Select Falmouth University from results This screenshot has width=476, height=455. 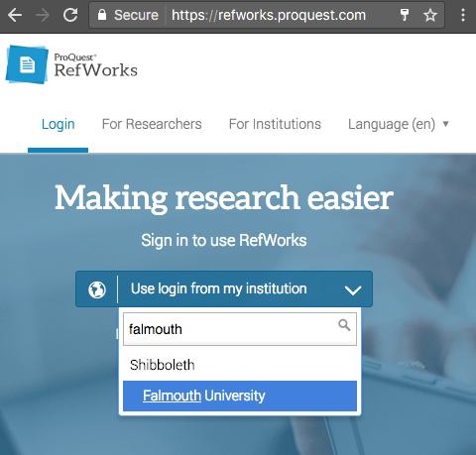click(x=240, y=396)
